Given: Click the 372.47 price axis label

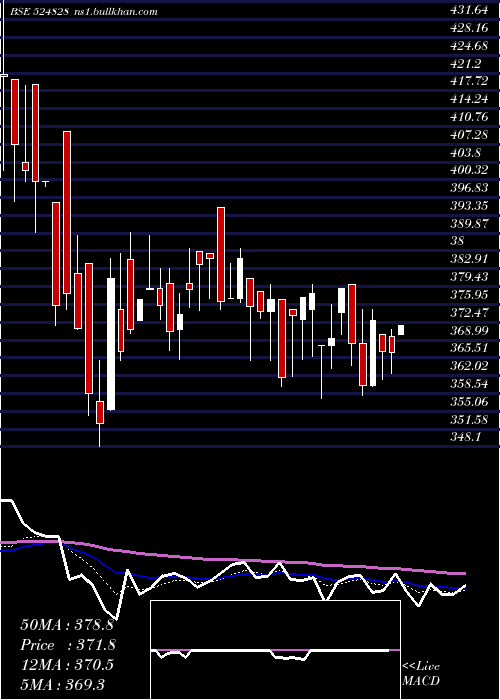Looking at the screenshot, I should point(469,312).
